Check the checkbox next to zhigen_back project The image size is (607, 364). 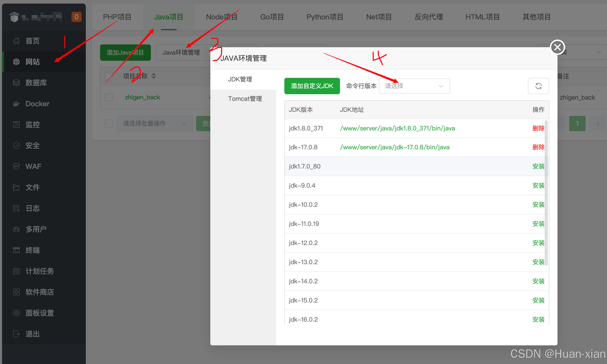(x=109, y=97)
